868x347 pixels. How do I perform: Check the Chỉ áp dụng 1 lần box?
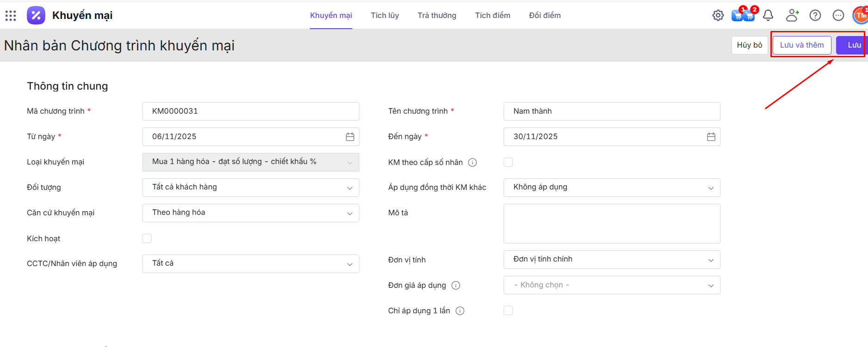click(508, 310)
